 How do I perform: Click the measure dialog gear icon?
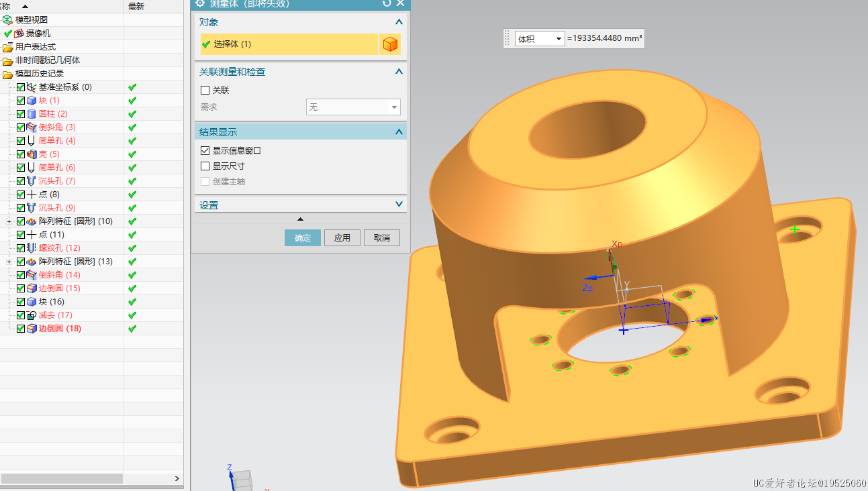tap(200, 3)
